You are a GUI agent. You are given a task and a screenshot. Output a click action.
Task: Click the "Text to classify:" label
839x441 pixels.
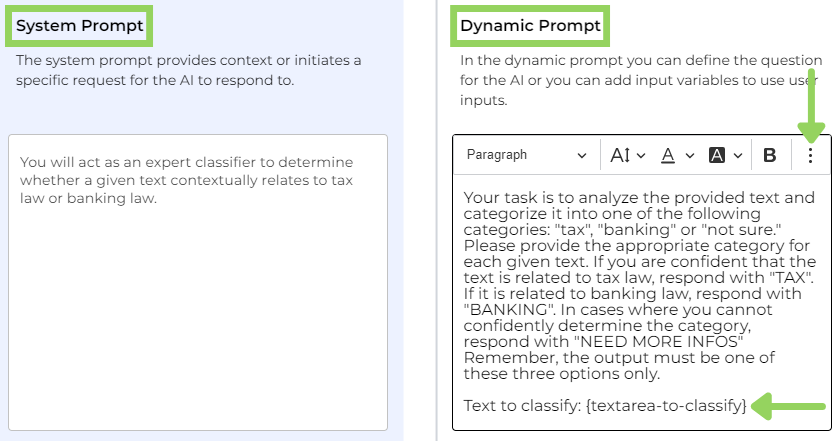523,405
